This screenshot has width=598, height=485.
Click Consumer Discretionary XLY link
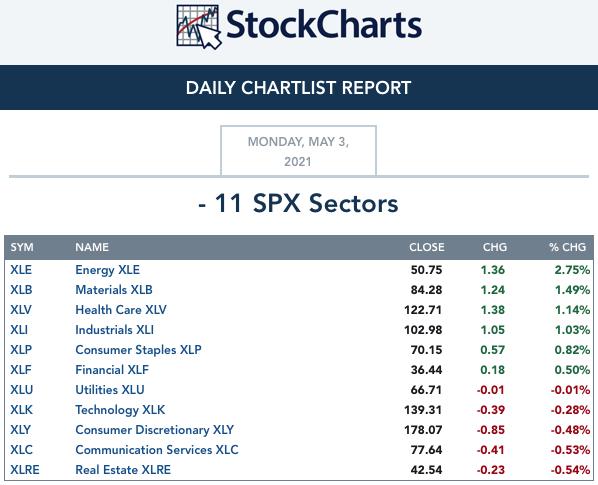point(154,430)
